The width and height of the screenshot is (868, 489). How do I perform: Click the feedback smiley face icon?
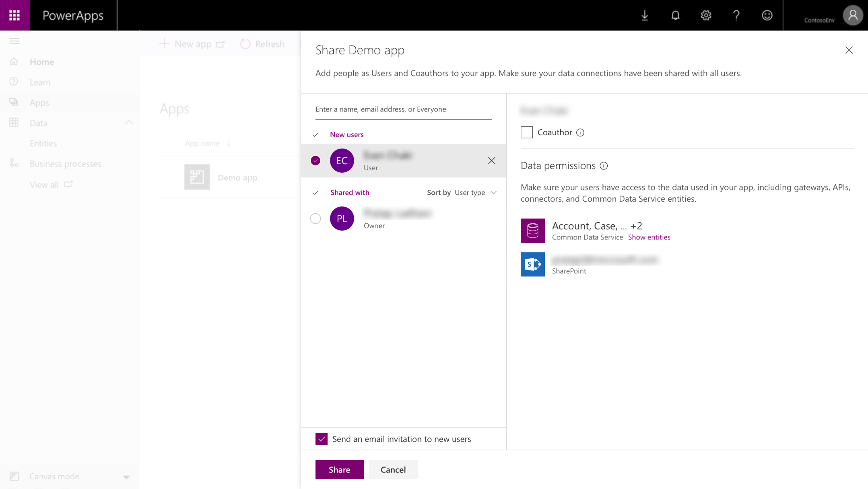coord(767,15)
